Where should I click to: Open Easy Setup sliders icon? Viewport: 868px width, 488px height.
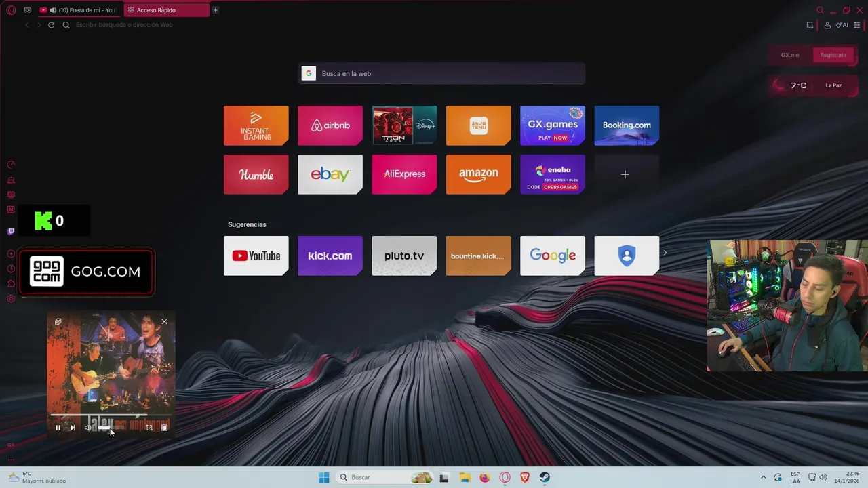857,25
